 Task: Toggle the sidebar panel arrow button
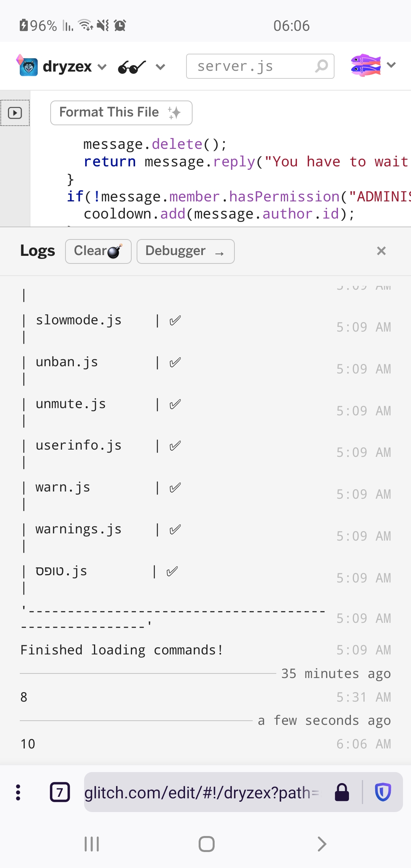click(x=15, y=113)
